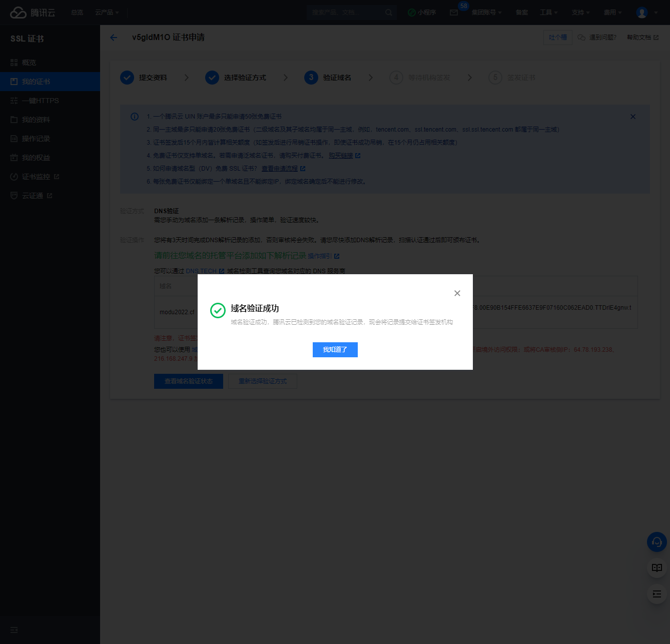The height and width of the screenshot is (644, 670).
Task: Click the modu2022.cf domain cell
Action: click(x=177, y=312)
